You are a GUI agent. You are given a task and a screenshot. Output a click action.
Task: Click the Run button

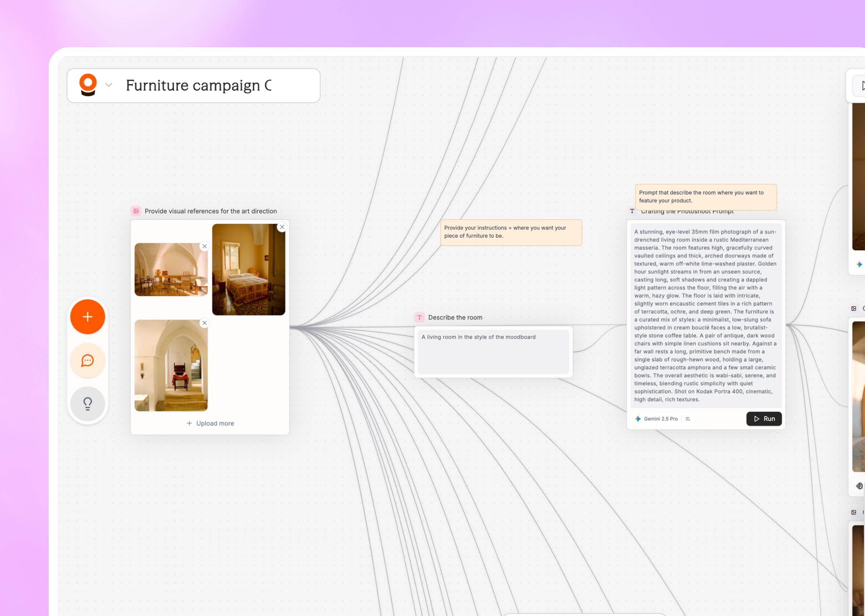[x=764, y=419]
